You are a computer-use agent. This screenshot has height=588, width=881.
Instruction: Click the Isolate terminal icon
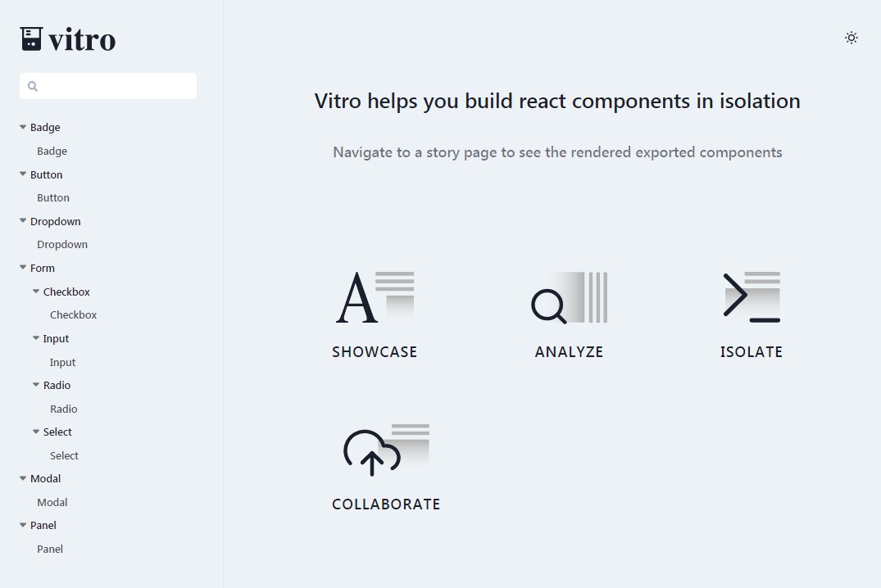(x=751, y=297)
